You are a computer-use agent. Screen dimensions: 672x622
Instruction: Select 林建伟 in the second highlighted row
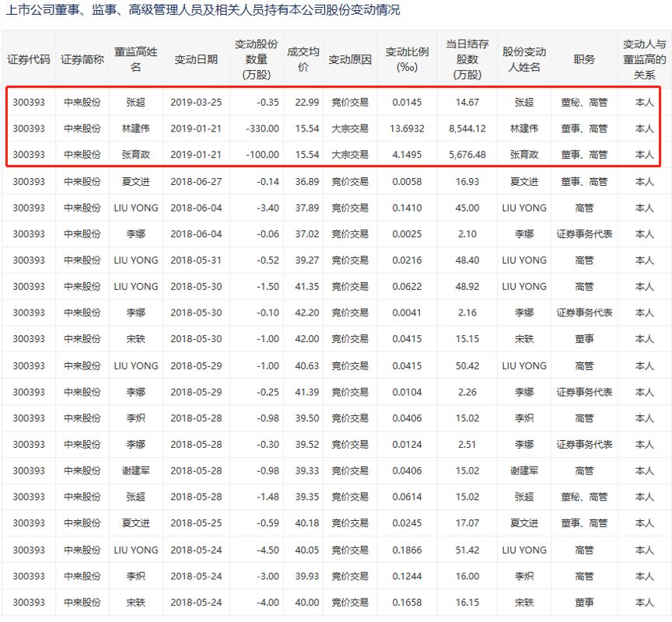click(x=138, y=128)
